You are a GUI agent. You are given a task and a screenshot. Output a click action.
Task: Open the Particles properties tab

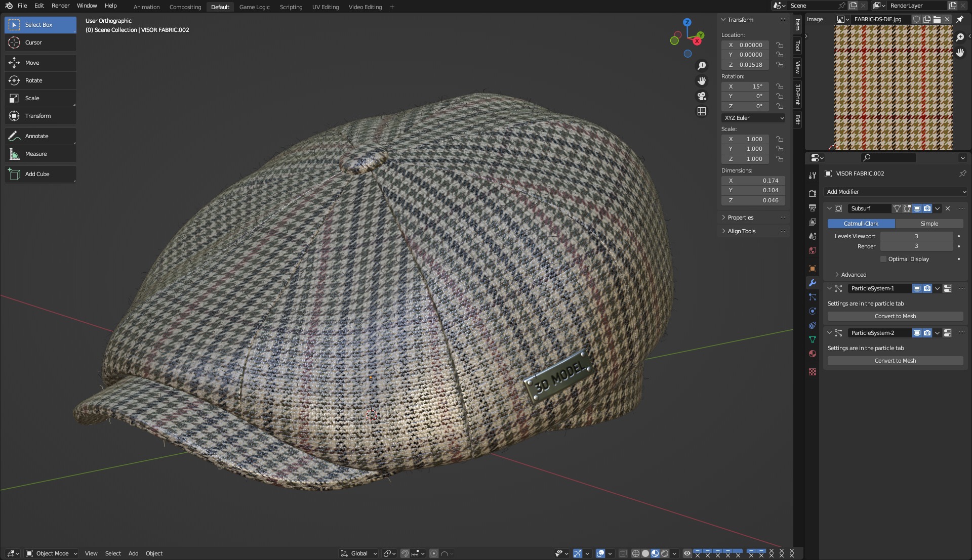[813, 297]
